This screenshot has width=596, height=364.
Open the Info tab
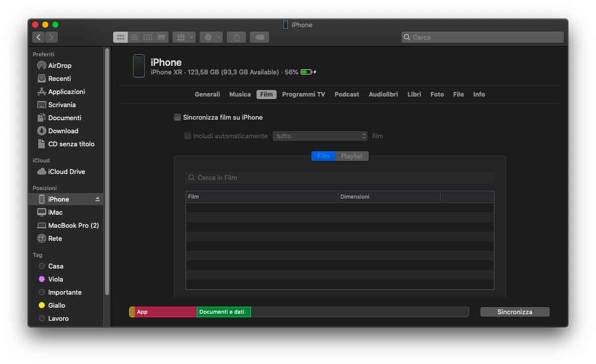tap(479, 95)
